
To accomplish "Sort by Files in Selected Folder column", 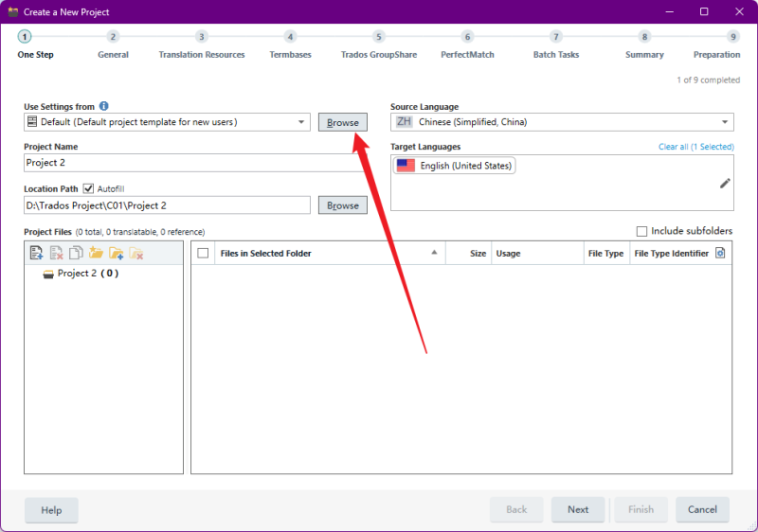I will click(322, 253).
